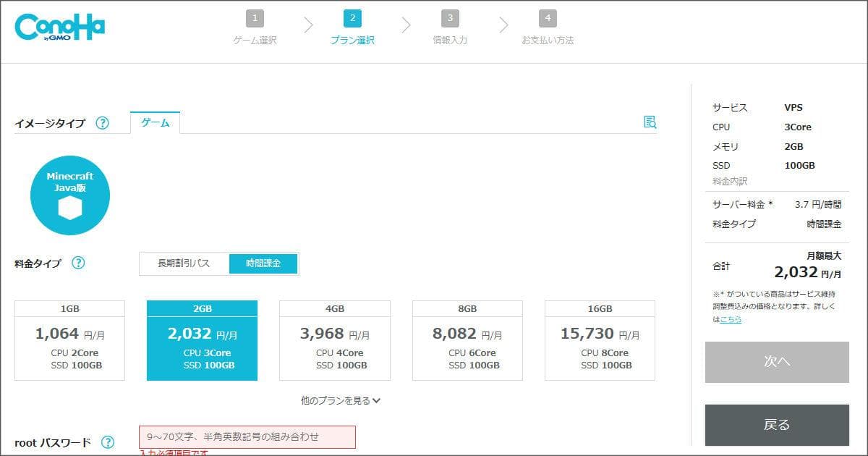
Task: Click the 合計 2,032 円/月 total amount
Action: (x=807, y=272)
